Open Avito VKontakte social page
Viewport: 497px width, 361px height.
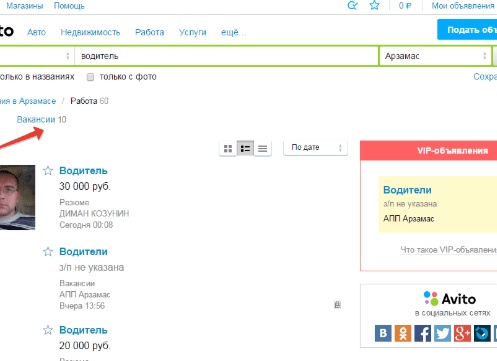[x=383, y=333]
